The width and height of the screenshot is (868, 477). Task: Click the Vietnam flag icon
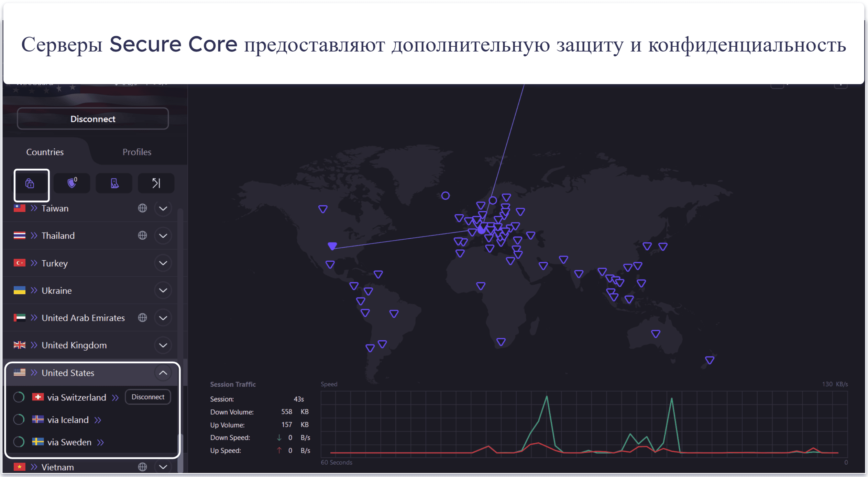pyautogui.click(x=20, y=467)
